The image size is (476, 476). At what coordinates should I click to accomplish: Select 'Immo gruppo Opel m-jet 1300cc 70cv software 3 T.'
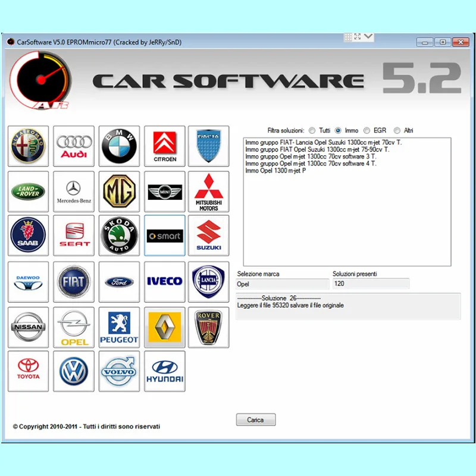[311, 156]
